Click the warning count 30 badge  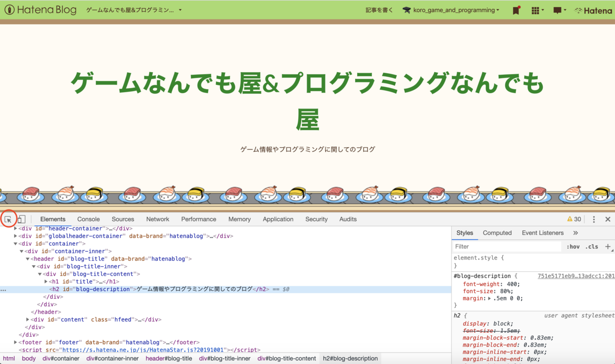(574, 219)
